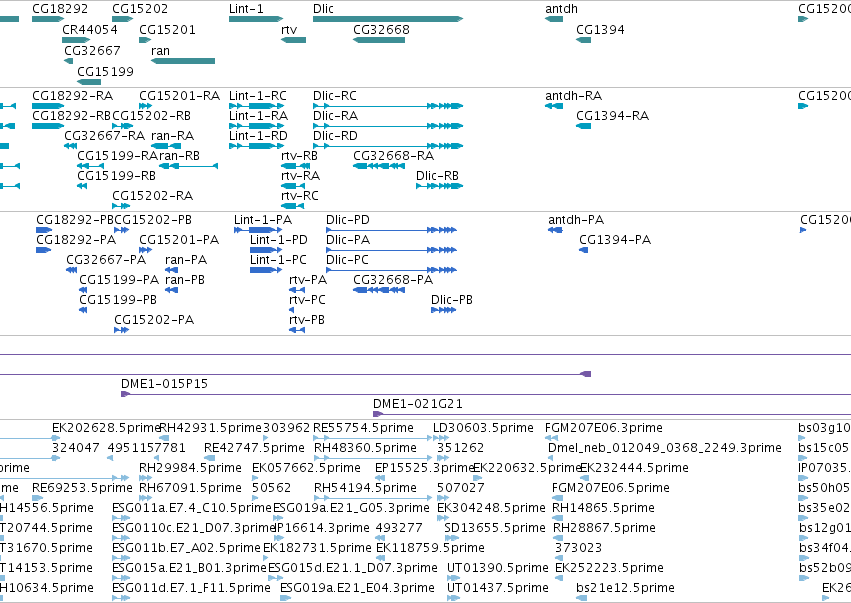Select the EP15525.3prime EST label
This screenshot has width=851, height=603.
425,468
